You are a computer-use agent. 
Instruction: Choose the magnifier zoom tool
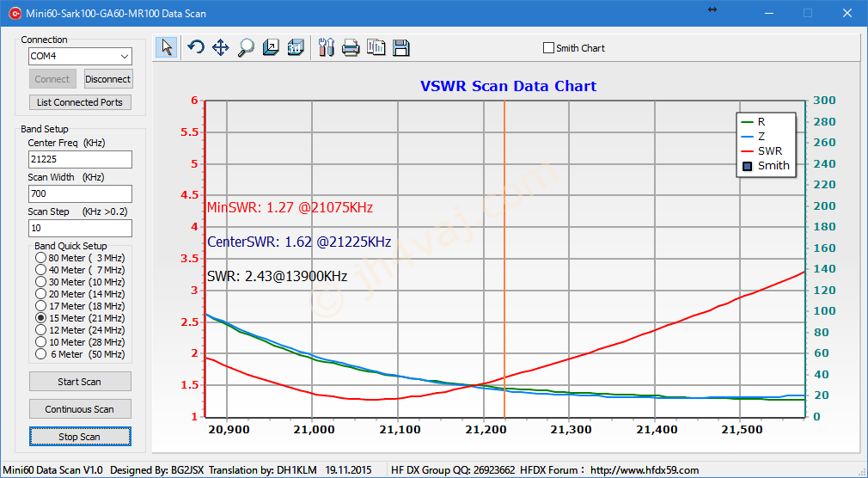(246, 47)
